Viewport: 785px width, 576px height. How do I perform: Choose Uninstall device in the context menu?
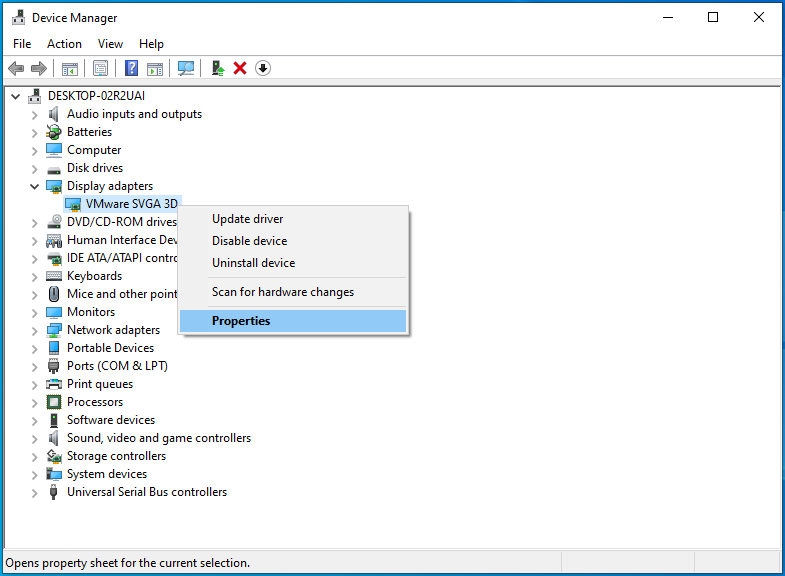click(293, 263)
